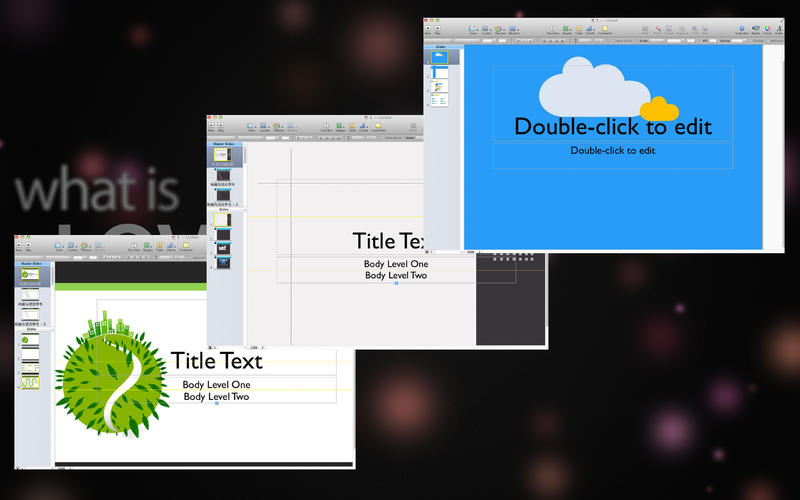Click Back icon in blue cloud window toolbar
800x500 pixels.
point(705,29)
